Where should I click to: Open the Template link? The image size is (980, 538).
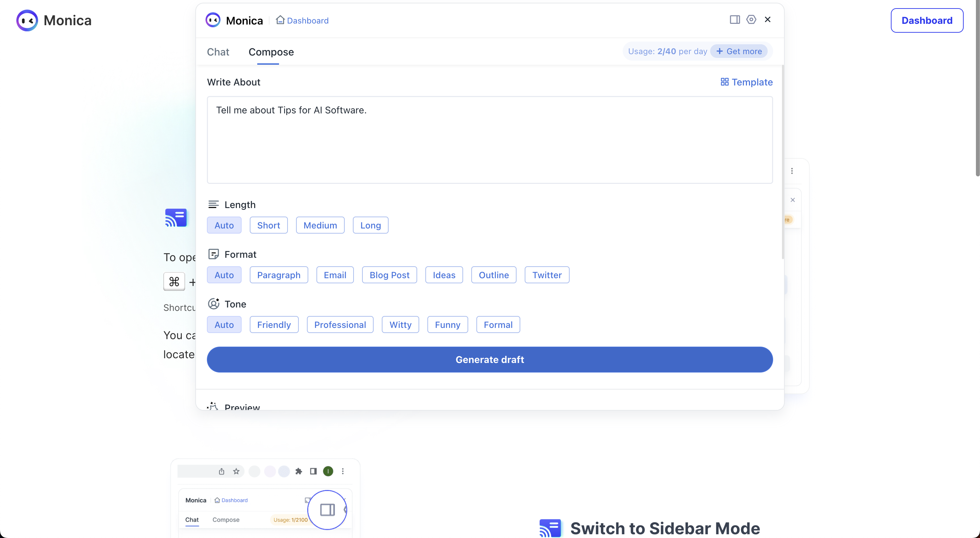(747, 82)
